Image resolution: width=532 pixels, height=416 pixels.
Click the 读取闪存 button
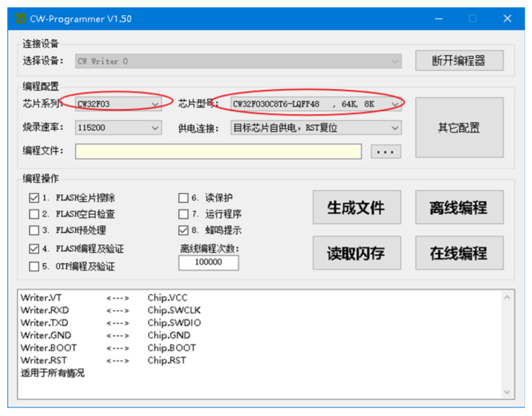[x=356, y=253]
